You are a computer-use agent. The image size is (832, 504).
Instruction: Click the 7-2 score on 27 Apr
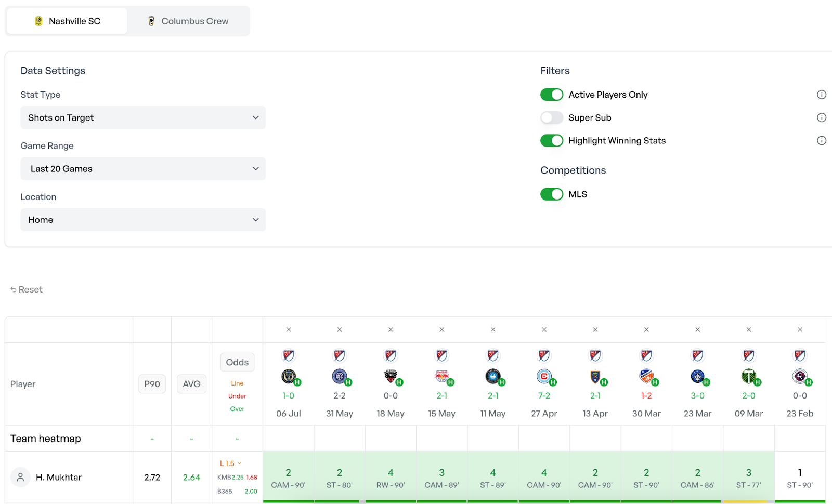[544, 395]
